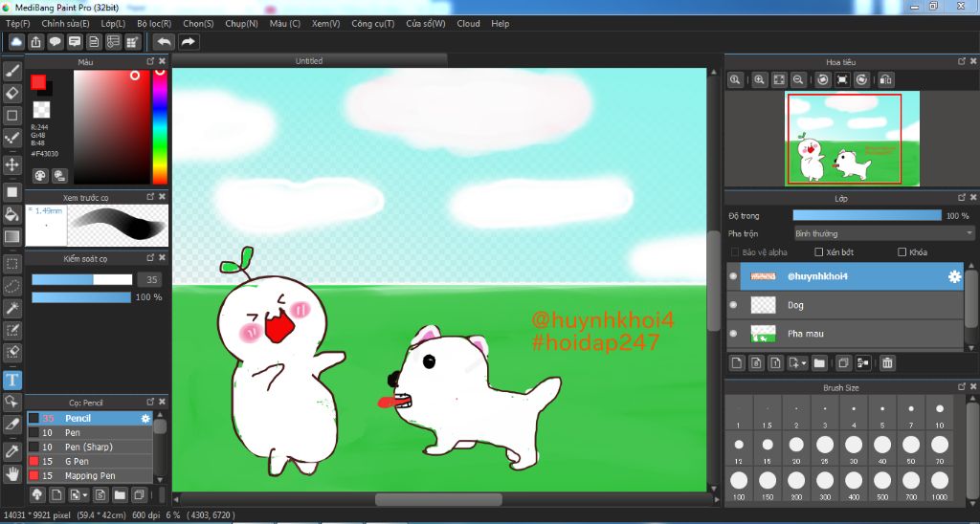This screenshot has width=980, height=524.
Task: Click the rainbow hue slider
Action: pyautogui.click(x=160, y=127)
